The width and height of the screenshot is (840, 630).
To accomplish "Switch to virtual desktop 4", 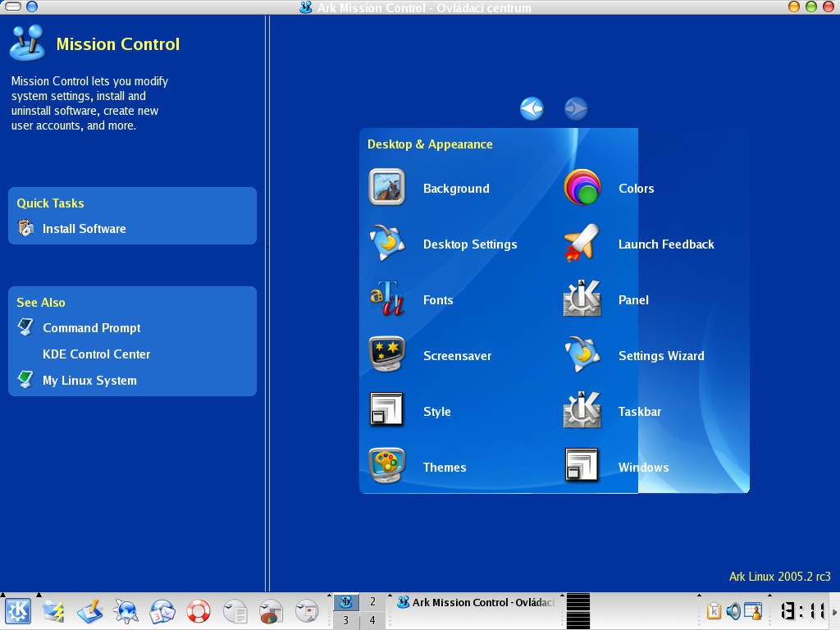I will point(372,620).
